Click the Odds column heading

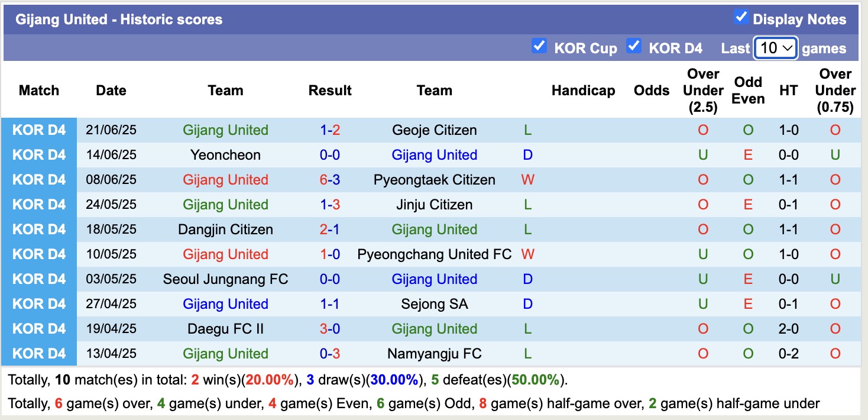coord(651,91)
